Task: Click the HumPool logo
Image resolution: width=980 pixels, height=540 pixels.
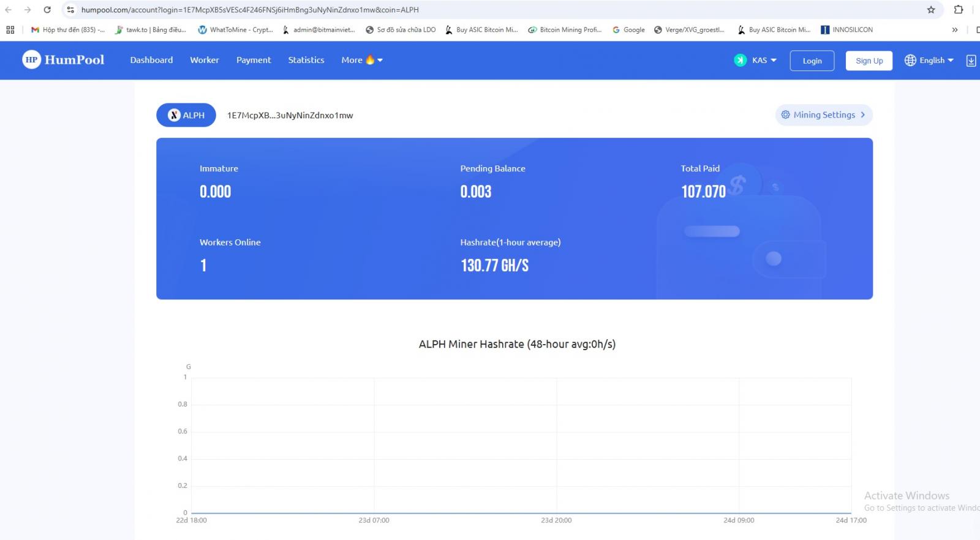Action: 63,59
